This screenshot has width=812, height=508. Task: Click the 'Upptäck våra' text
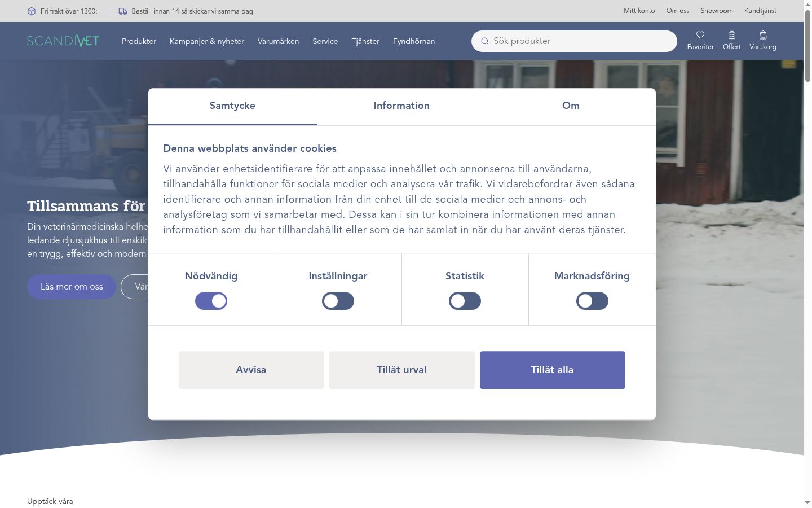point(50,501)
